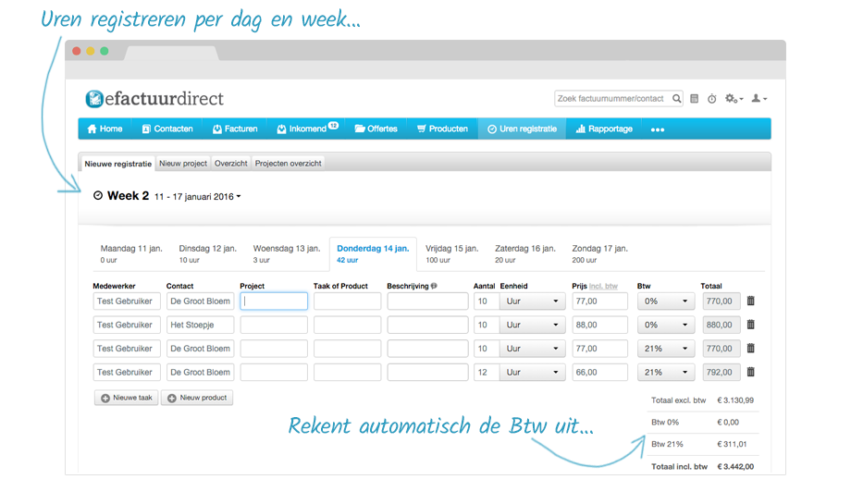Click Prijs field showing 88,00
This screenshot has height=504, width=851.
pos(599,325)
